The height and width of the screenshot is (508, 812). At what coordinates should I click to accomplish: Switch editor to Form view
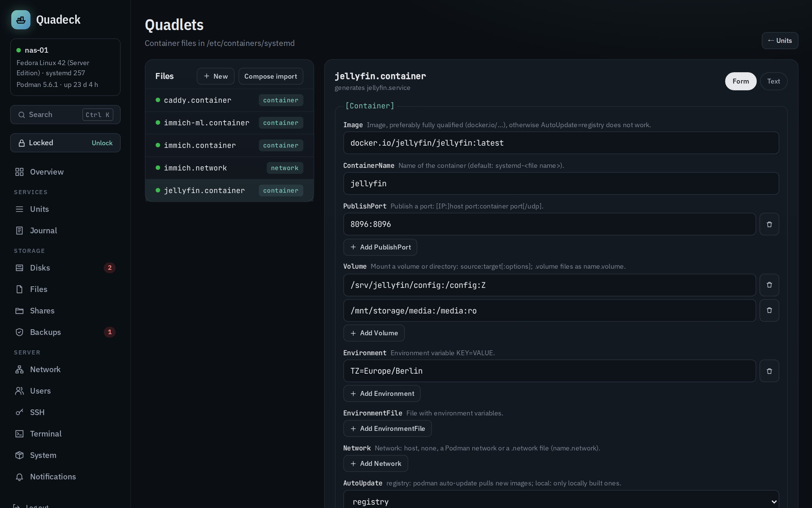click(x=741, y=81)
